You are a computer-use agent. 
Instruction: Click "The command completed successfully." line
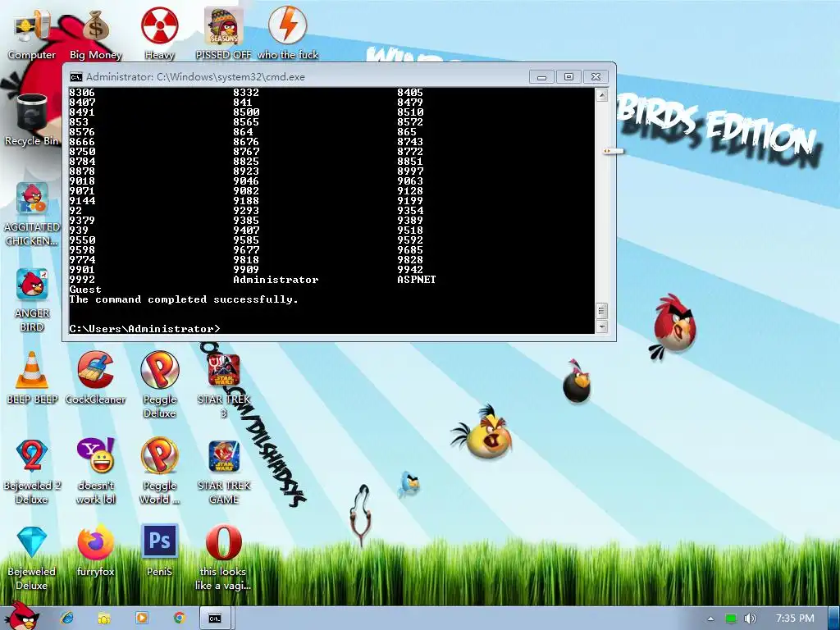184,299
